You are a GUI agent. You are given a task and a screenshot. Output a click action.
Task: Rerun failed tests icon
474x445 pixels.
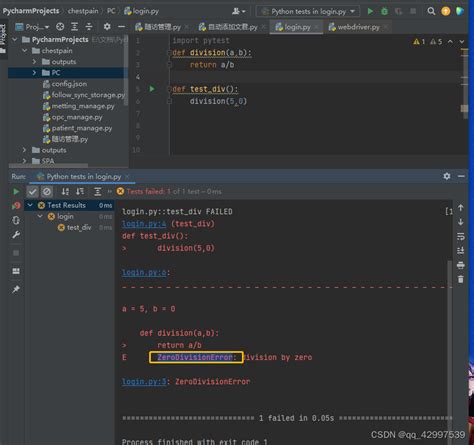coord(16,206)
